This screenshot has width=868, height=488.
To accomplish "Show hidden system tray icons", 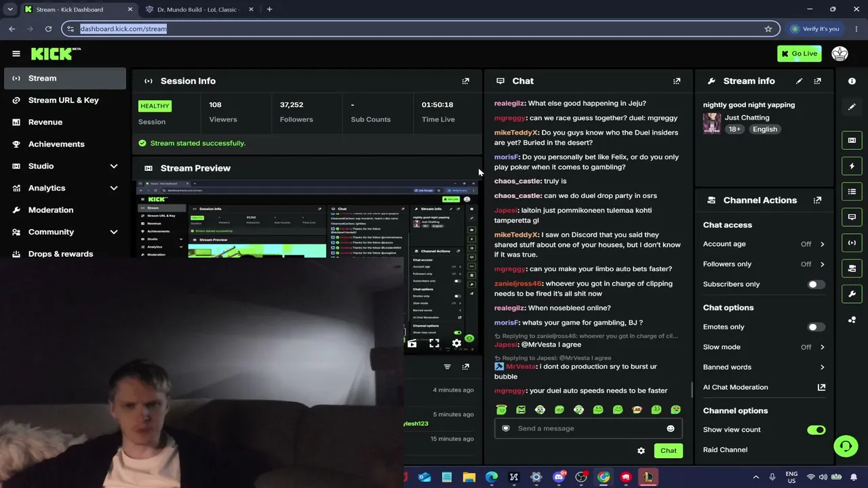I will (756, 477).
